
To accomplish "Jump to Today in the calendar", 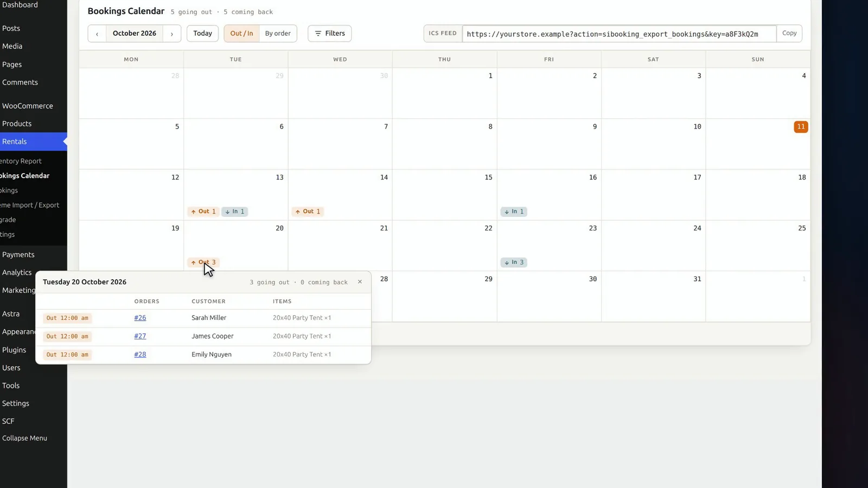I will [202, 34].
